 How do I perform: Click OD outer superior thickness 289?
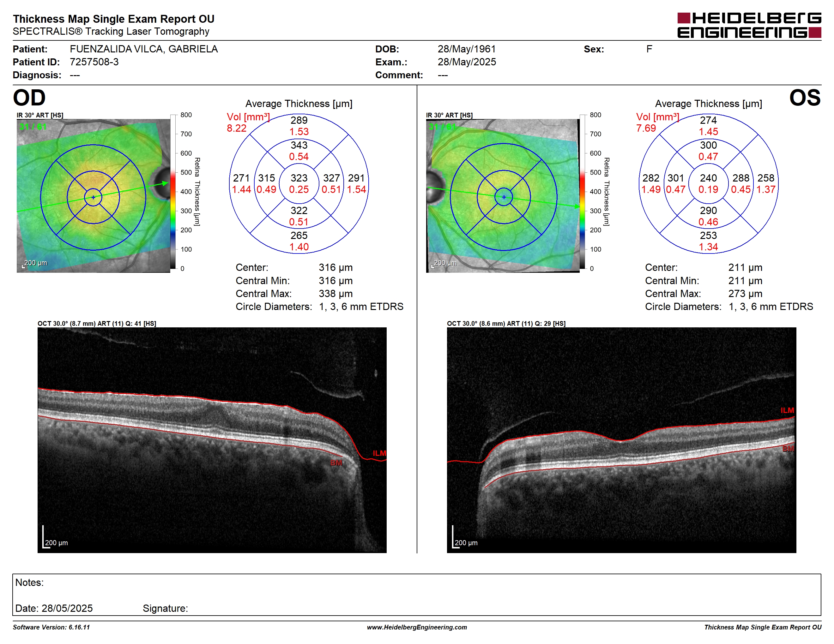(299, 120)
